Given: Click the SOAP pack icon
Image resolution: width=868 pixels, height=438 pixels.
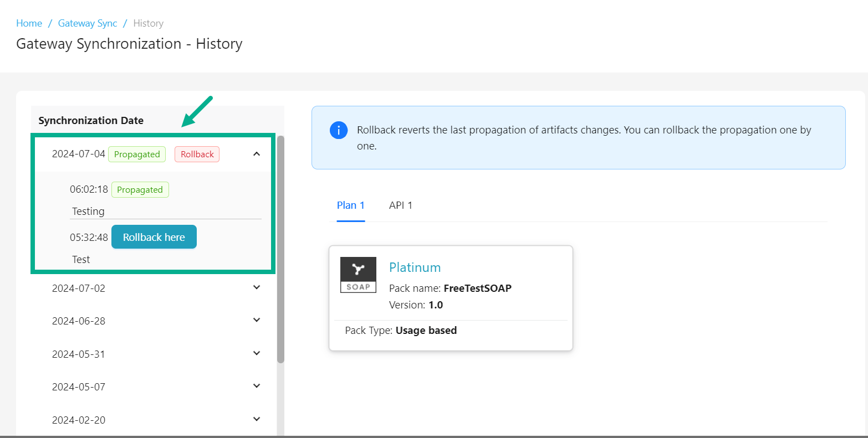Looking at the screenshot, I should [x=358, y=275].
